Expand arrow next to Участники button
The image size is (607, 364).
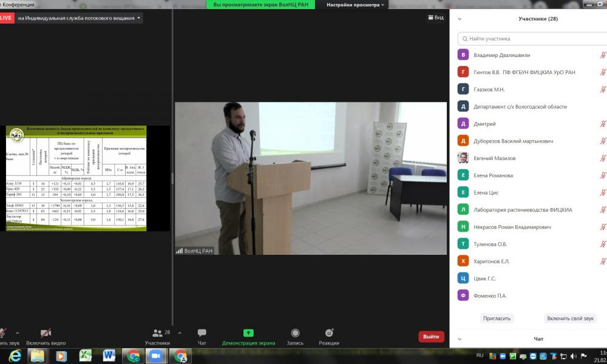tap(180, 332)
